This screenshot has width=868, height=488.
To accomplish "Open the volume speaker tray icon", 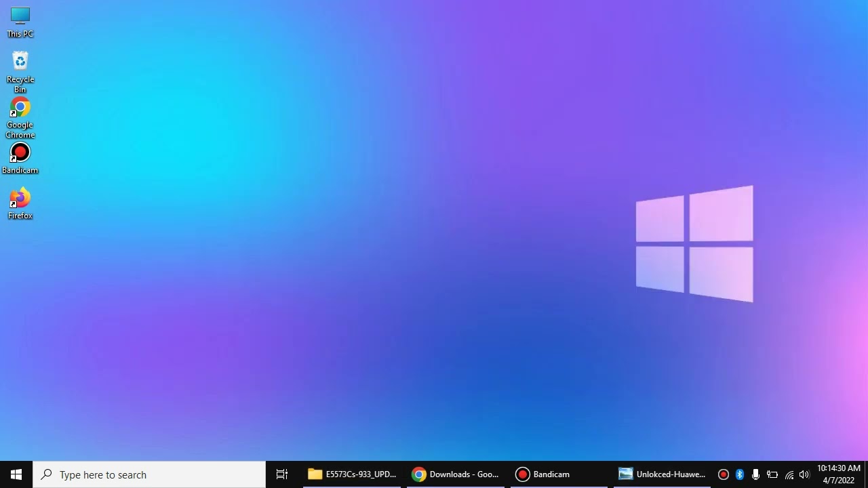I will (805, 474).
